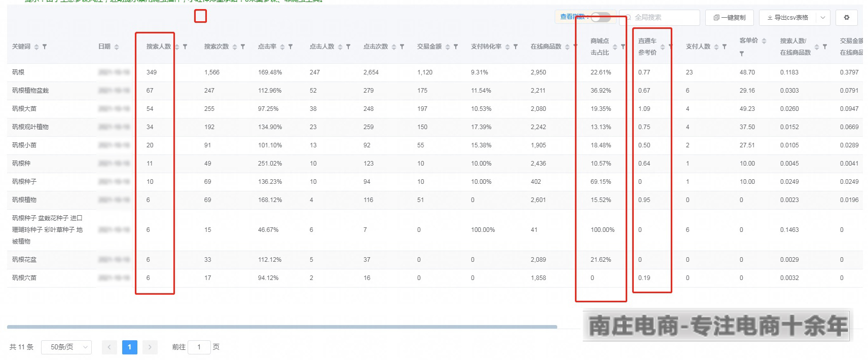The image size is (868, 360).
Task: Sort by 在线商品数 column
Action: pyautogui.click(x=567, y=47)
